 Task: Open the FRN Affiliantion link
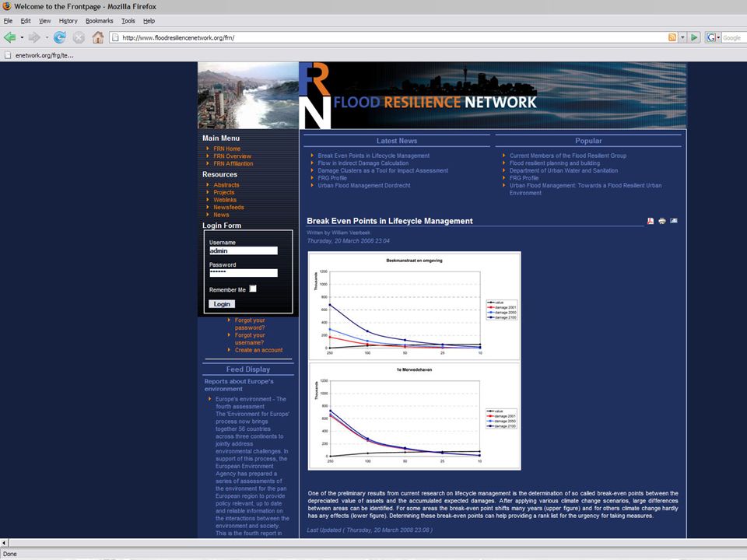[233, 163]
